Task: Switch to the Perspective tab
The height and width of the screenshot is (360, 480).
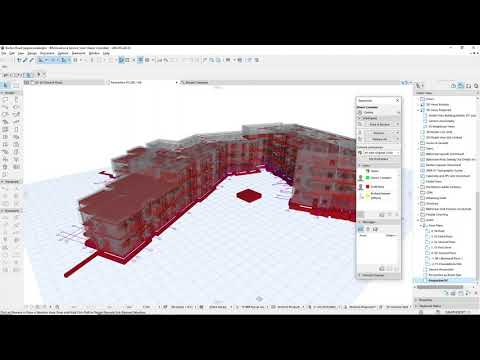Action: coord(142,82)
